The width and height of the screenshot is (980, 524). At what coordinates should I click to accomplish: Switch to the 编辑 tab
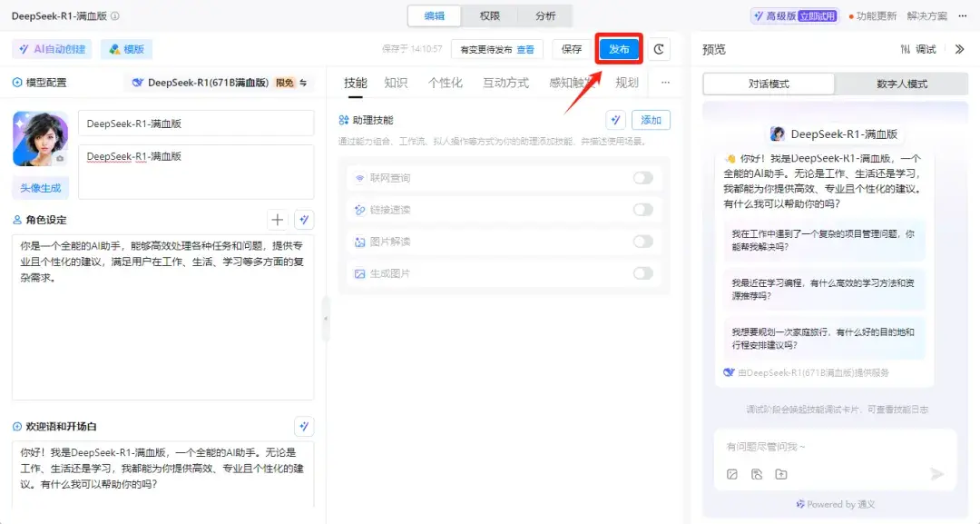point(435,16)
